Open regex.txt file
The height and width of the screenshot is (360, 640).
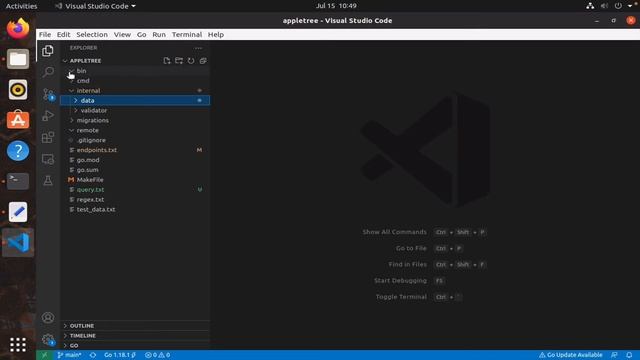pos(135,200)
